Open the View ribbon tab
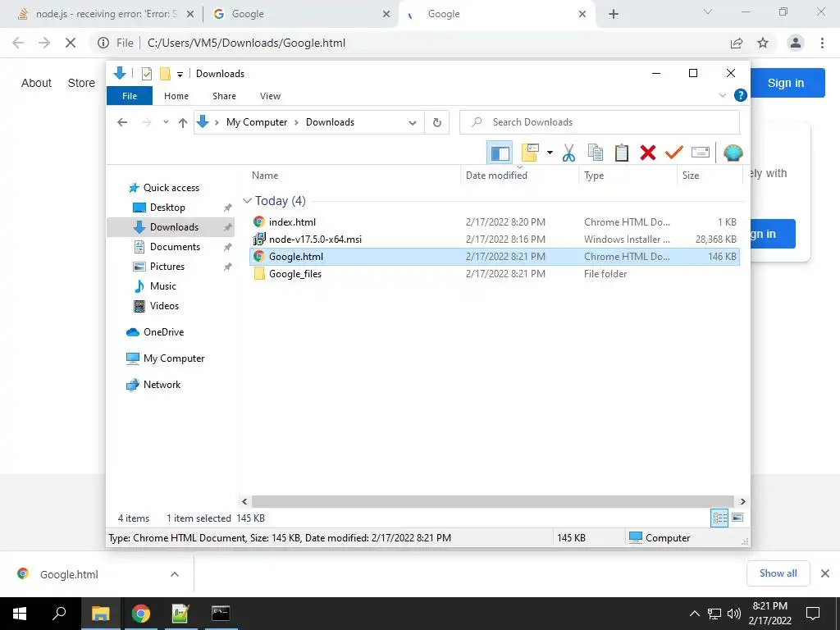The height and width of the screenshot is (630, 840). 270,96
